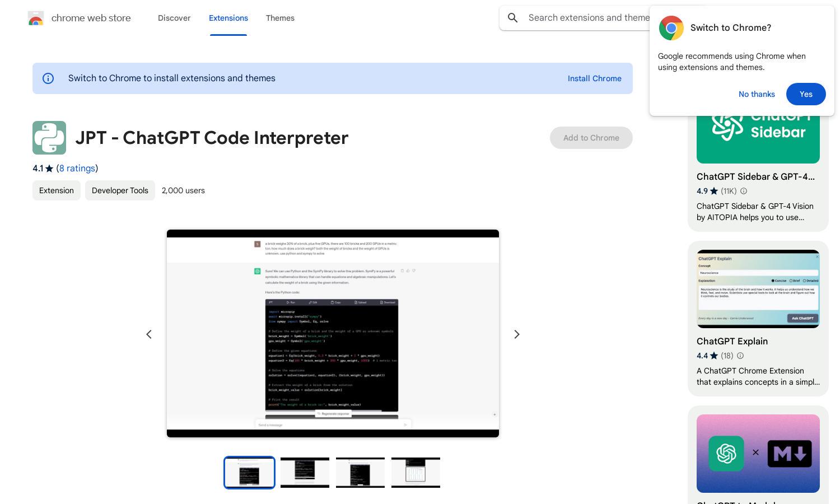
Task: Click the main code interpreter screenshot preview
Action: (x=333, y=334)
